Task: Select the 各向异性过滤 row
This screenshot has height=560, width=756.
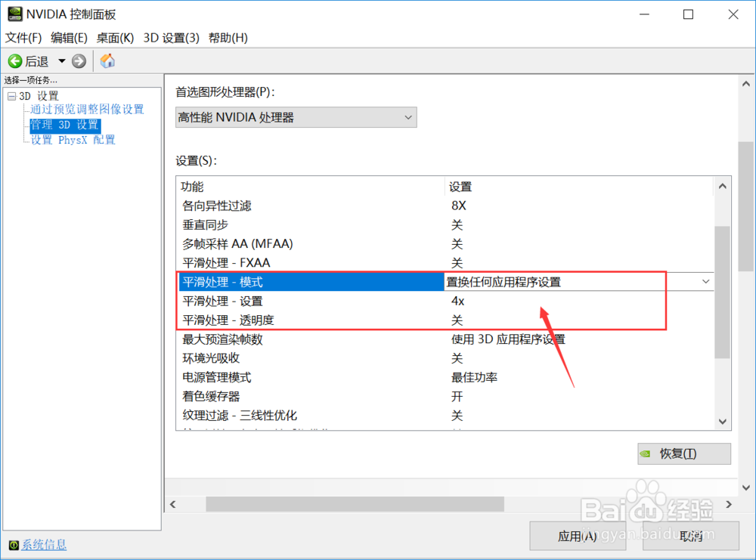Action: tap(445, 206)
